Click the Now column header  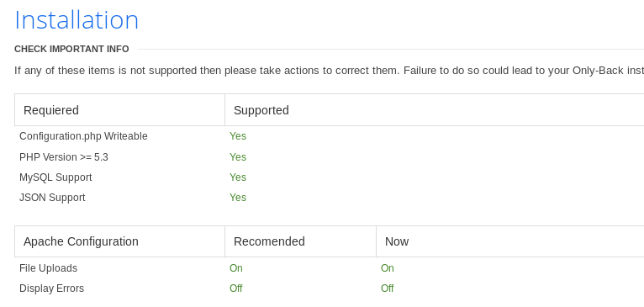pyautogui.click(x=397, y=241)
